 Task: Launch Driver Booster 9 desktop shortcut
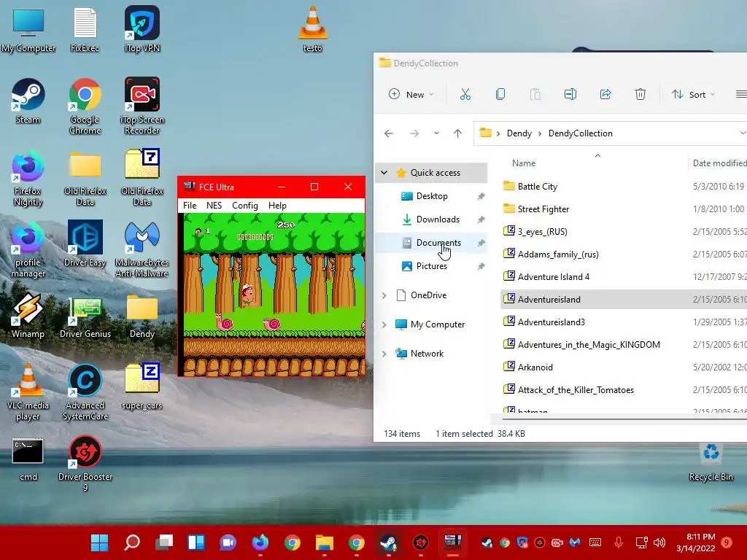point(85,463)
